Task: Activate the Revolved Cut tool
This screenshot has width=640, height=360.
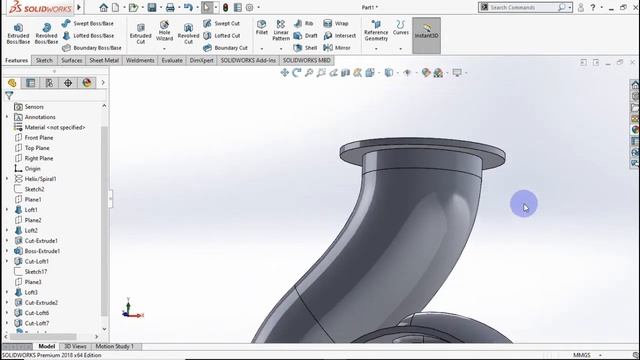Action: [188, 33]
